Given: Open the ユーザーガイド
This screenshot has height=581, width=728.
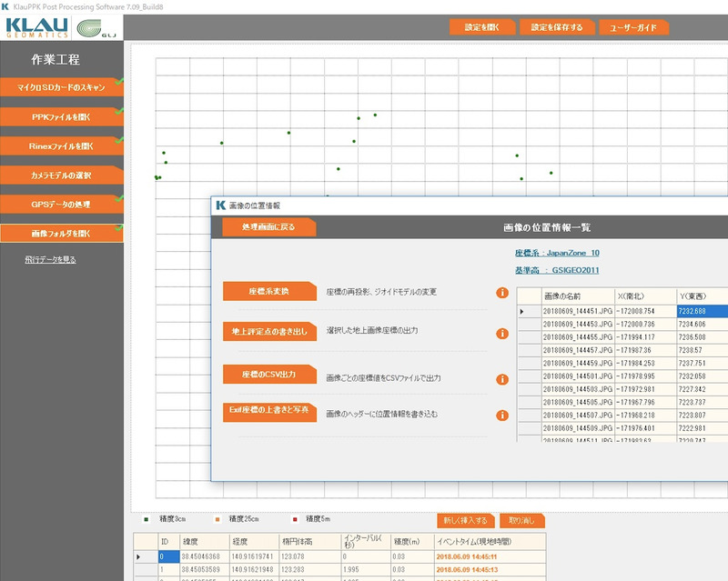Looking at the screenshot, I should [x=633, y=27].
